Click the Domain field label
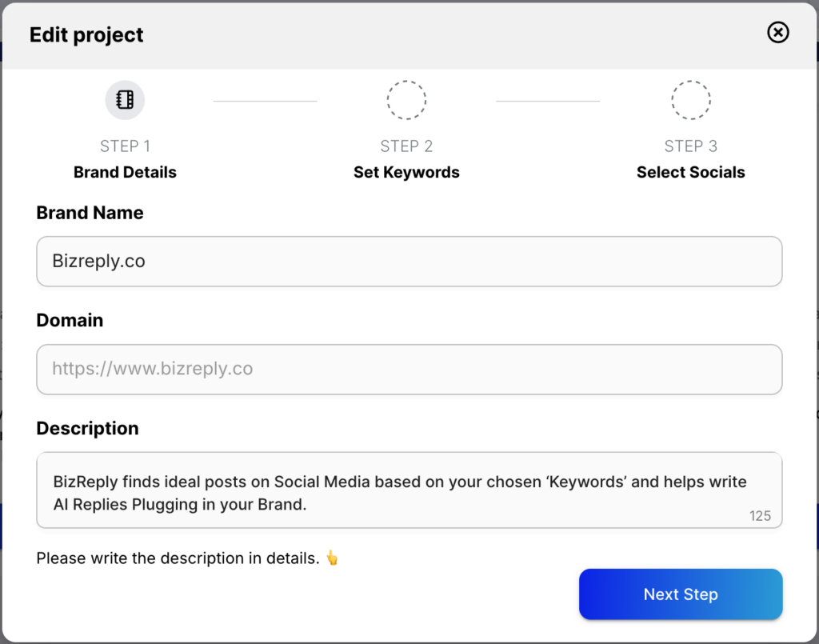The width and height of the screenshot is (819, 644). 70,320
